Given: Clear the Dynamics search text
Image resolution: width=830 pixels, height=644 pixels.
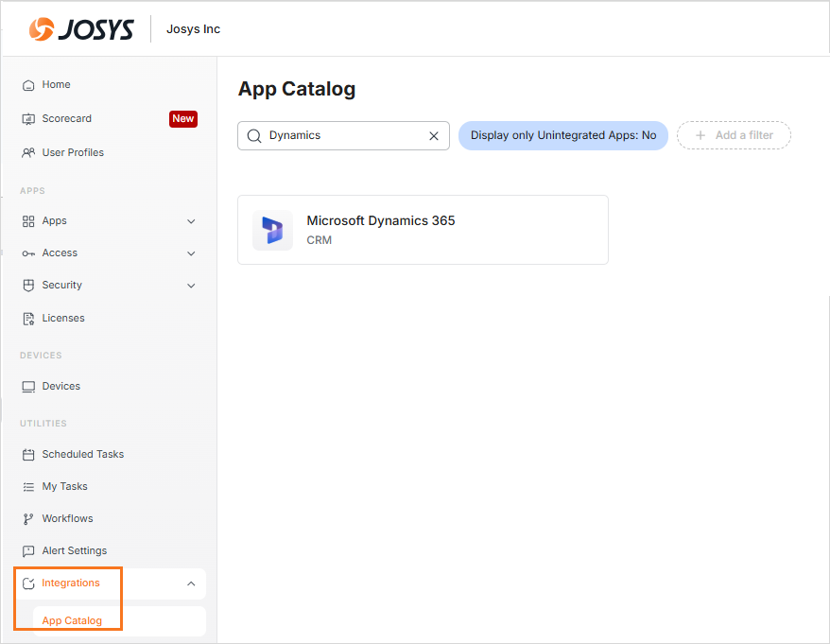Looking at the screenshot, I should pyautogui.click(x=434, y=135).
